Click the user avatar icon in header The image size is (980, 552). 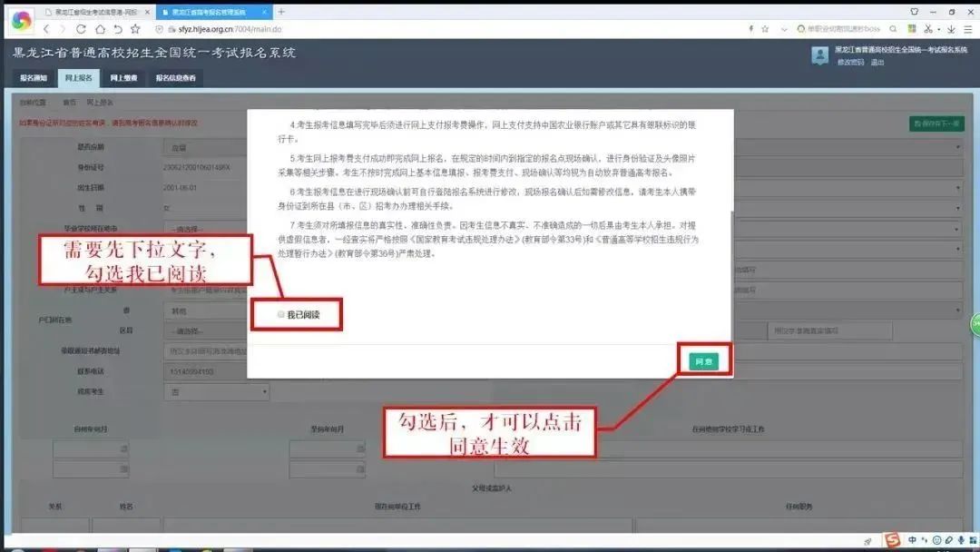tap(819, 55)
